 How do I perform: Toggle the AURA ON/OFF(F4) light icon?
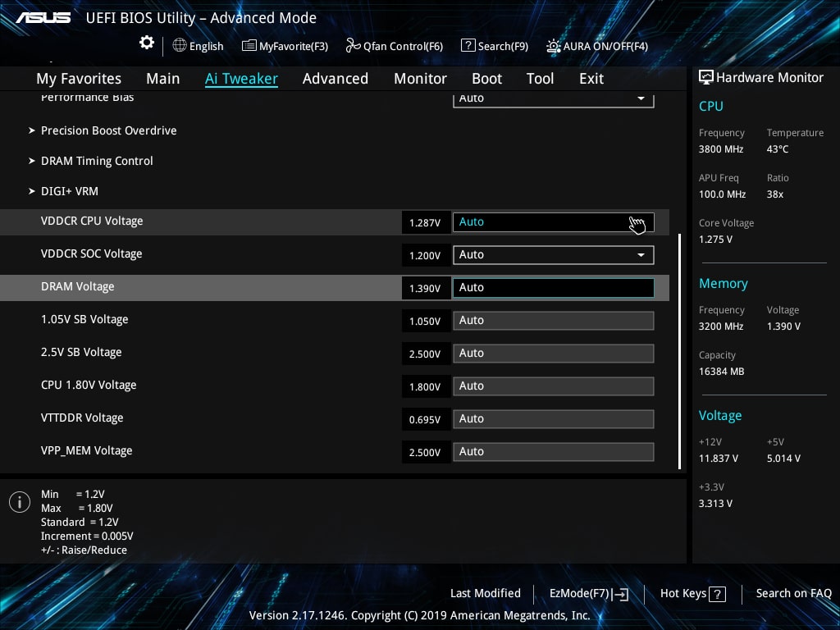(554, 46)
